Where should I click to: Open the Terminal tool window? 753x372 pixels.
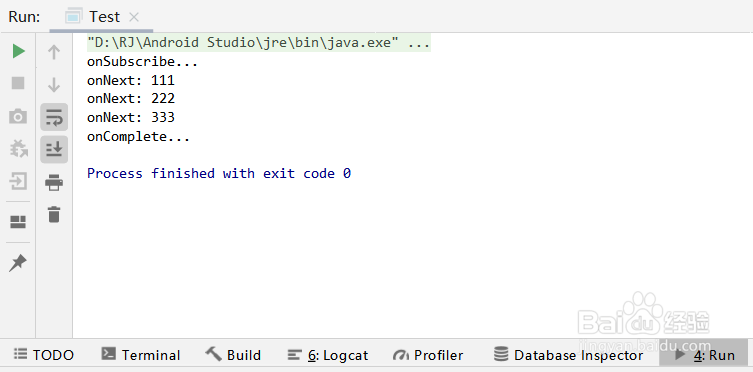141,355
